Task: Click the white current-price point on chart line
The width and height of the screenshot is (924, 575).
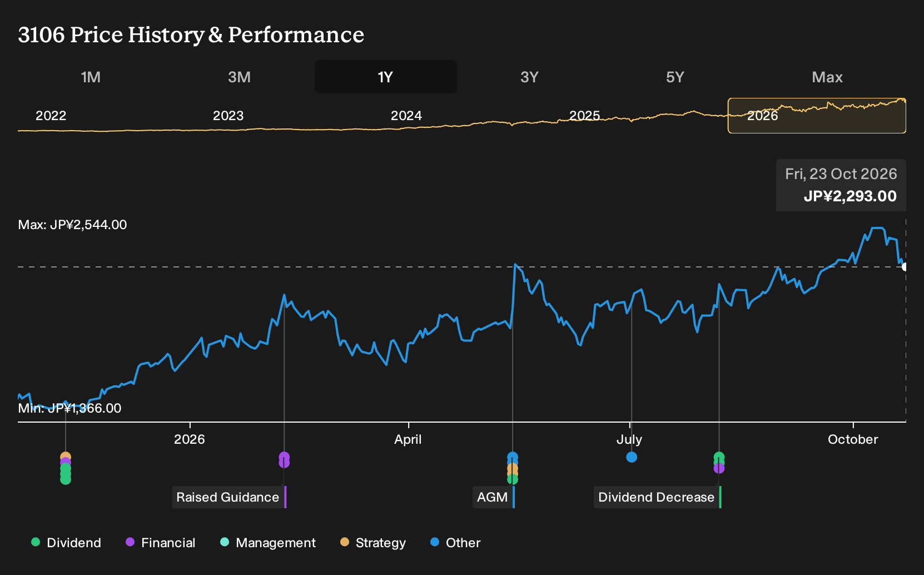Action: tap(905, 267)
